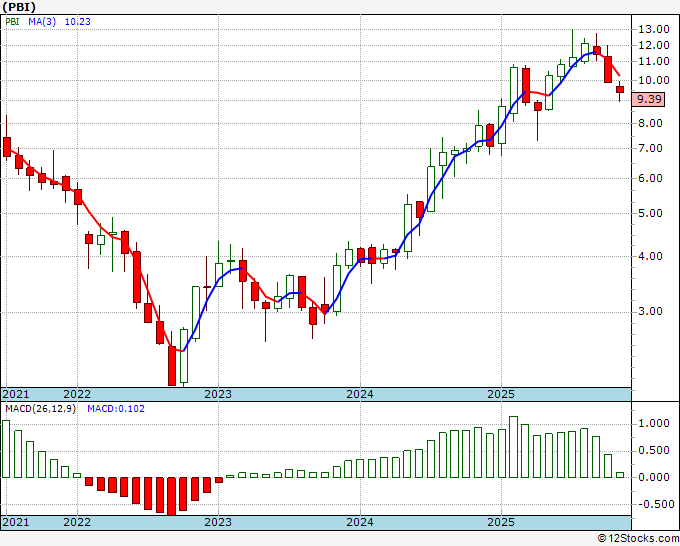This screenshot has height=546, width=680.
Task: Click the 2021 label on price chart axis
Action: [16, 394]
